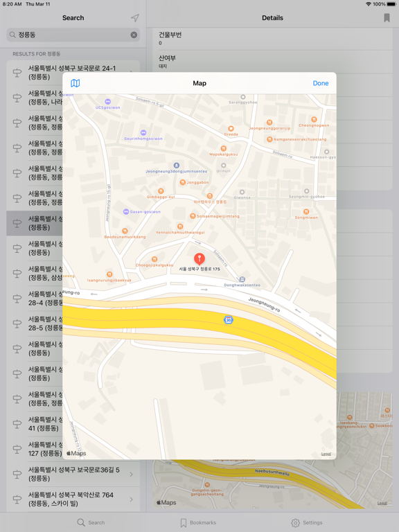
Task: Tap the Beodeunamusikdang restaurant marker
Action: [x=125, y=231]
